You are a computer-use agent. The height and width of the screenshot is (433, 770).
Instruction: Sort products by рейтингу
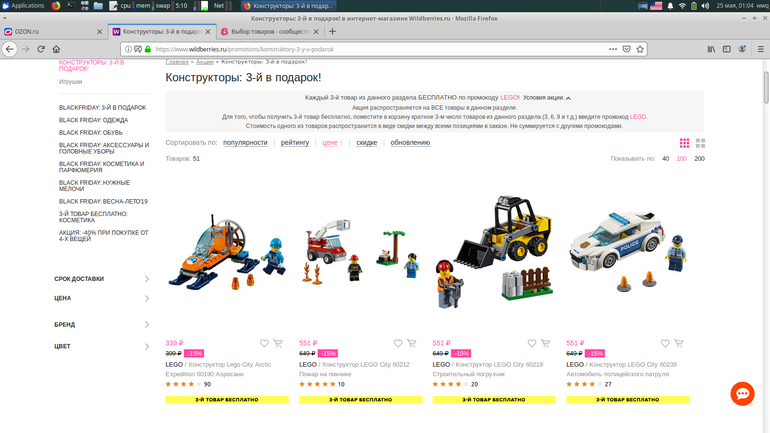pyautogui.click(x=294, y=143)
